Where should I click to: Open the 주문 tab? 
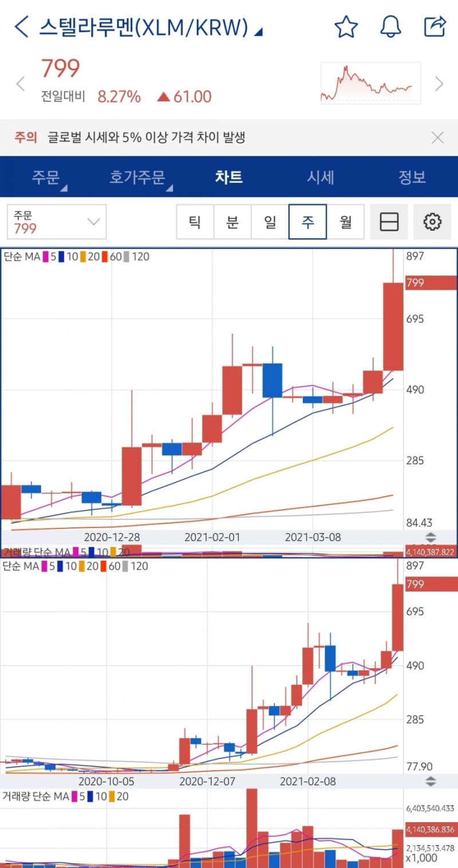[x=46, y=177]
